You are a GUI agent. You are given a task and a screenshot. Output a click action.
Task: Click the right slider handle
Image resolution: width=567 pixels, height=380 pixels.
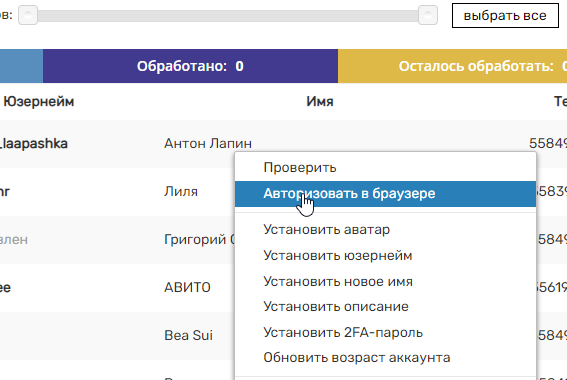(x=428, y=15)
